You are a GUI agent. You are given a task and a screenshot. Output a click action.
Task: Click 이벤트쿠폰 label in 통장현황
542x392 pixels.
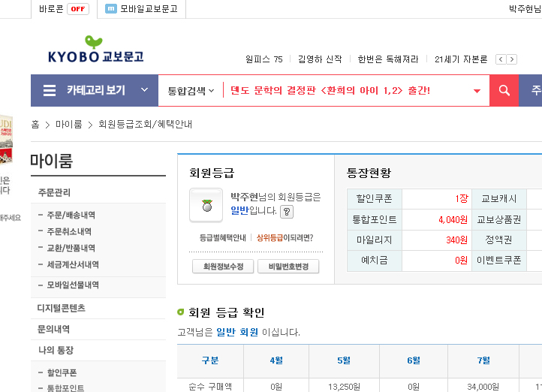coord(498,261)
